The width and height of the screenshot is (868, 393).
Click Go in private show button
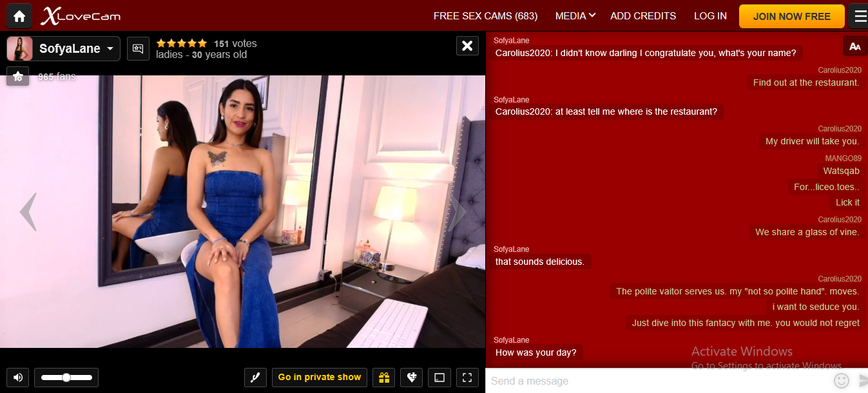[x=320, y=378]
